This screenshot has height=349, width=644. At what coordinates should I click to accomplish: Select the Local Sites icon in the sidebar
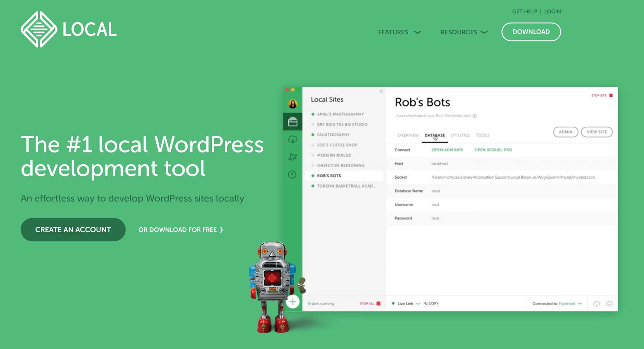click(x=293, y=122)
